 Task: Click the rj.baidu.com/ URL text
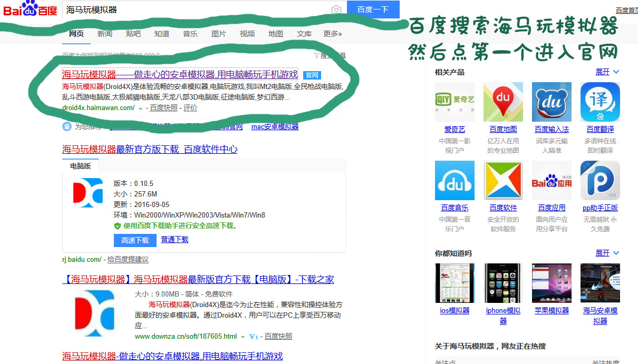(82, 260)
